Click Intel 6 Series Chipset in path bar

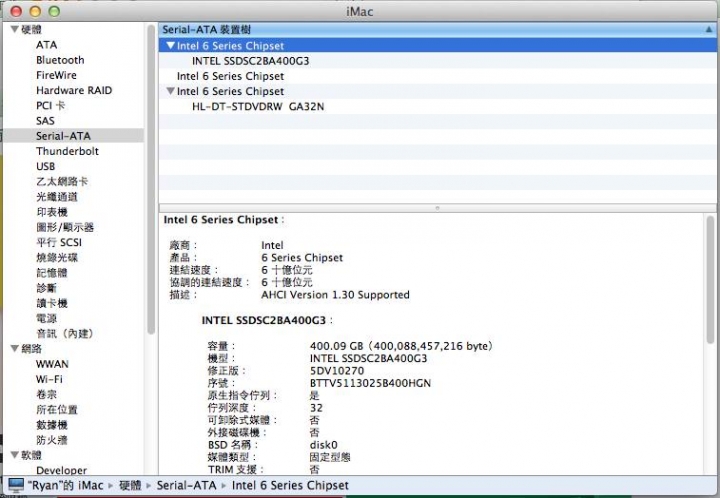290,485
